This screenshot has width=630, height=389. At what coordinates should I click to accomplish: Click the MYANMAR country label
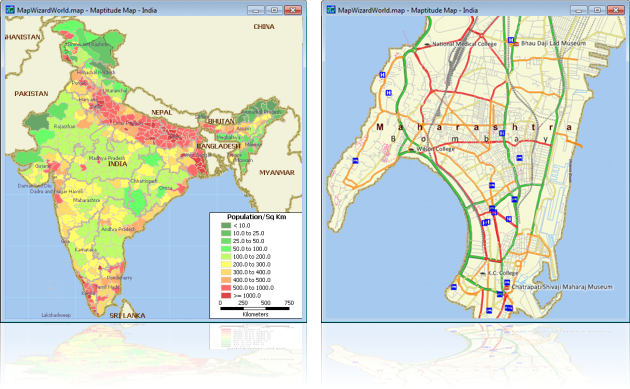coord(277,172)
